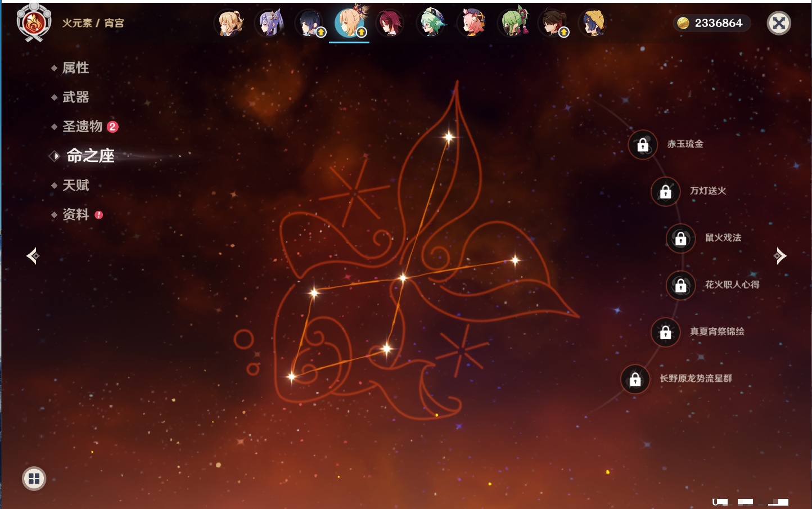
Task: Select the dark blue-haired avatar left of Yoimiya
Action: click(x=310, y=23)
